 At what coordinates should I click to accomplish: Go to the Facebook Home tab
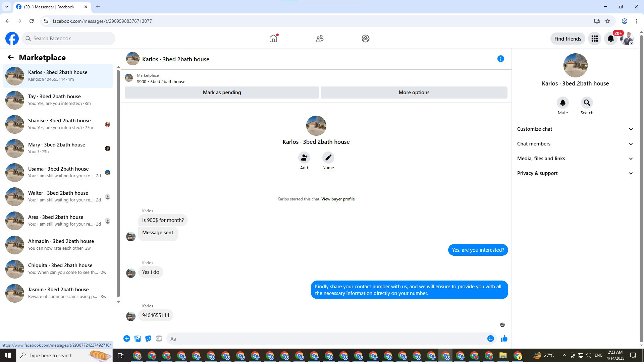point(273,39)
